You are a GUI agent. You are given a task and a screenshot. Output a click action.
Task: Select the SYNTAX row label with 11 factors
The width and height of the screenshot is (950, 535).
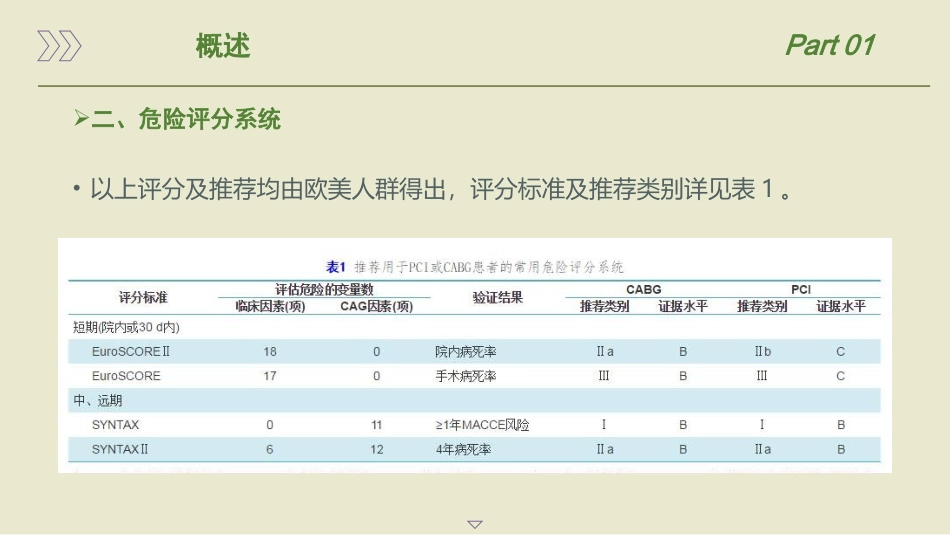click(x=115, y=425)
